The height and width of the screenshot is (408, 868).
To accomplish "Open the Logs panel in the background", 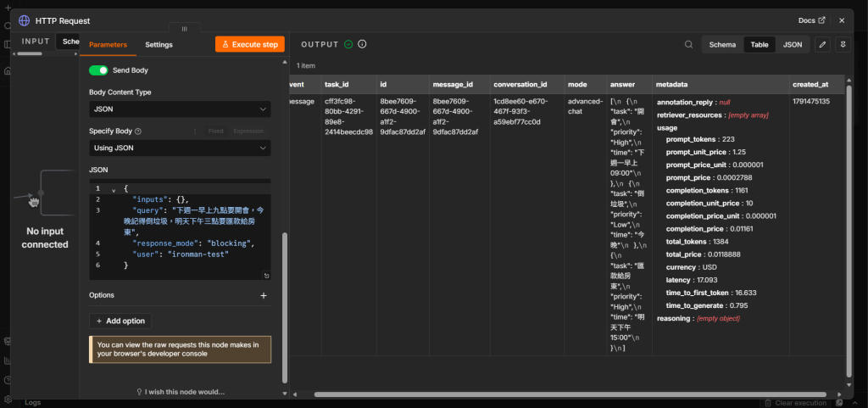I will coord(33,403).
